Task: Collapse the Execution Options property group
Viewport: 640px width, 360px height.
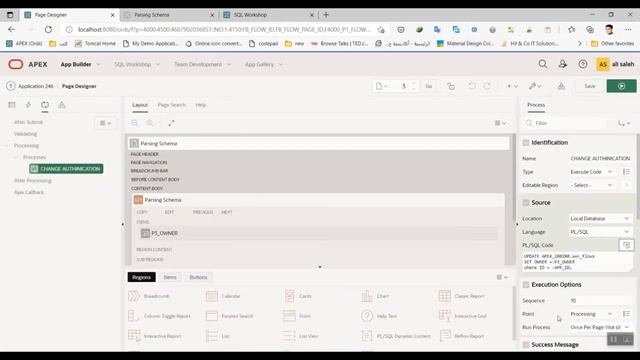Action: pyautogui.click(x=526, y=284)
